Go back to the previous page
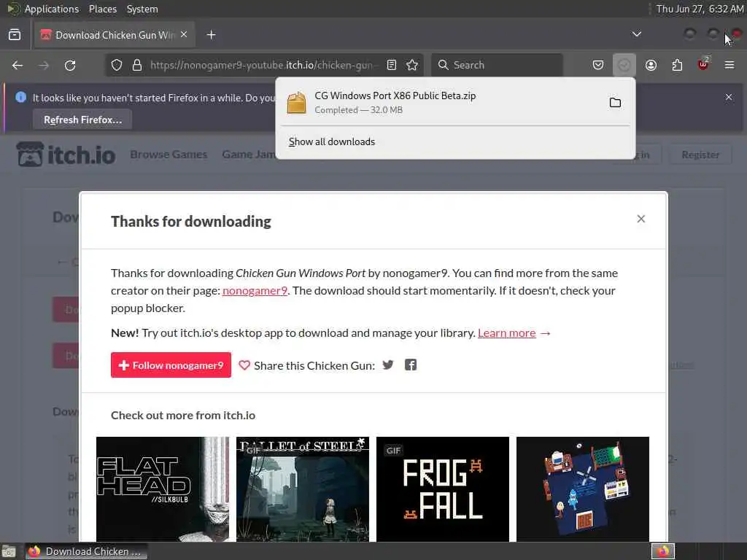 point(18,65)
